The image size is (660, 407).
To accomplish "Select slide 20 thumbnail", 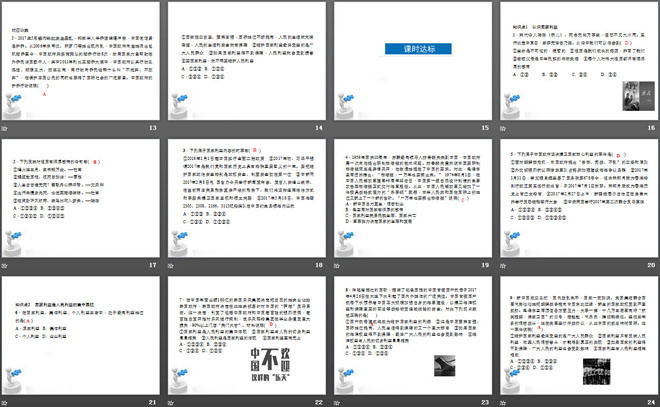I will pyautogui.click(x=579, y=198).
